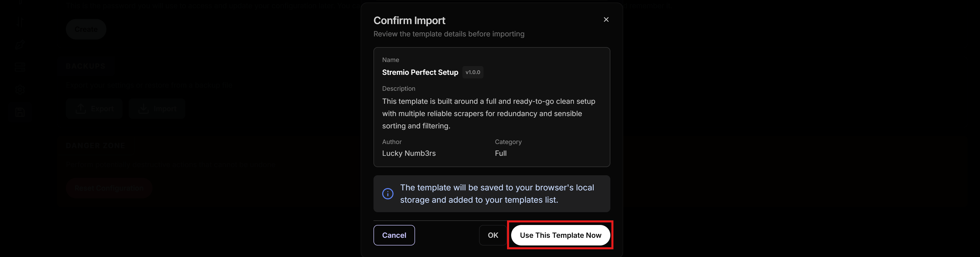Click the local storage notice text
The width and height of the screenshot is (980, 257).
tap(497, 193)
